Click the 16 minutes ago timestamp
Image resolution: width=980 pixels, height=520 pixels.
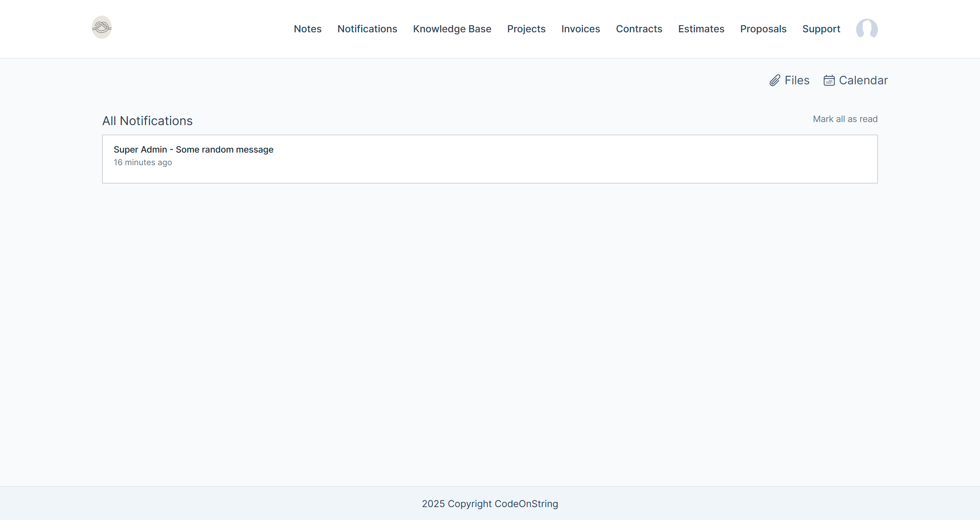point(143,162)
